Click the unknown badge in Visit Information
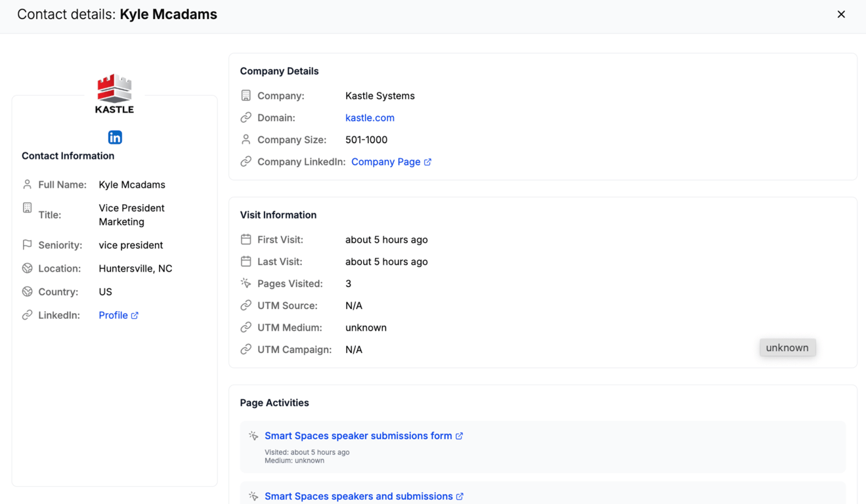 tap(787, 347)
